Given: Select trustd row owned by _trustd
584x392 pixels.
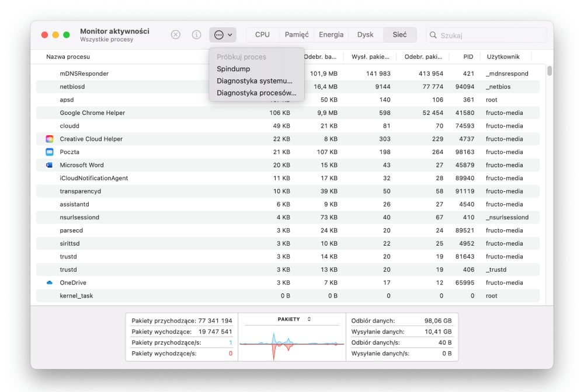Looking at the screenshot, I should coord(287,269).
